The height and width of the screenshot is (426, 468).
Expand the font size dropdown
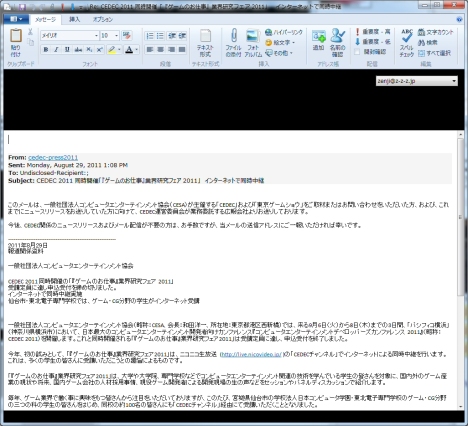tap(116, 35)
